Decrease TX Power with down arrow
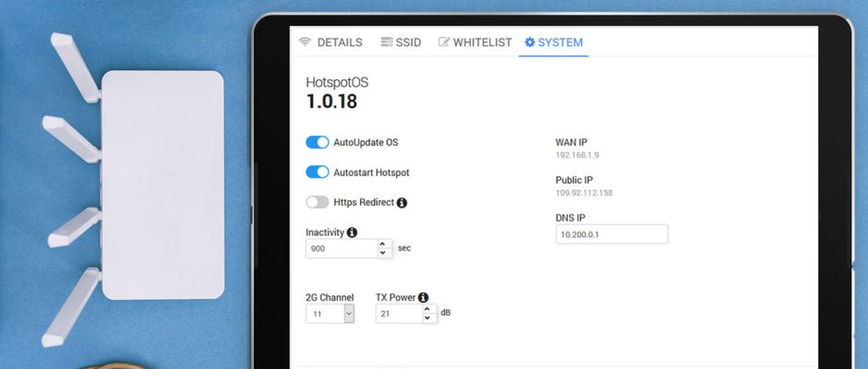The height and width of the screenshot is (369, 868). coord(428,318)
